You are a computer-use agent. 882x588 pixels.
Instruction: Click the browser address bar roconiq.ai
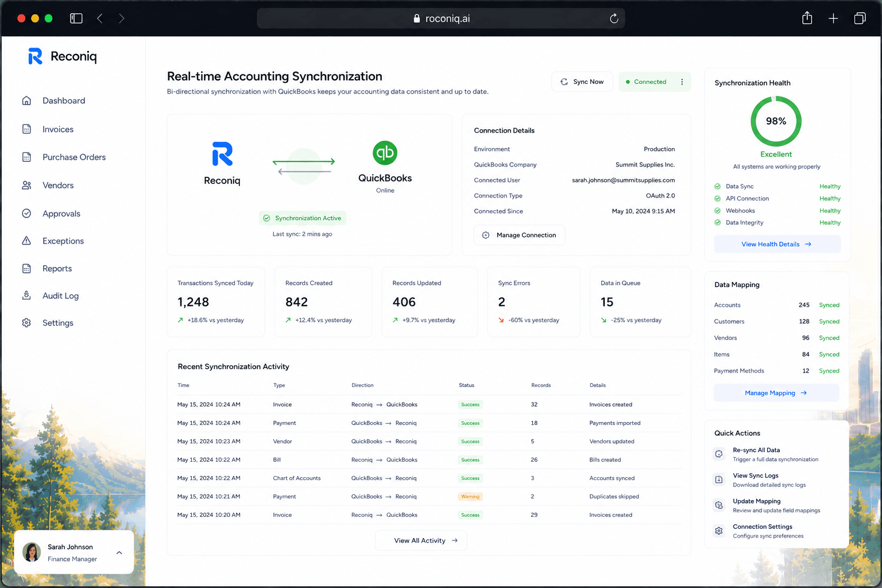click(441, 18)
